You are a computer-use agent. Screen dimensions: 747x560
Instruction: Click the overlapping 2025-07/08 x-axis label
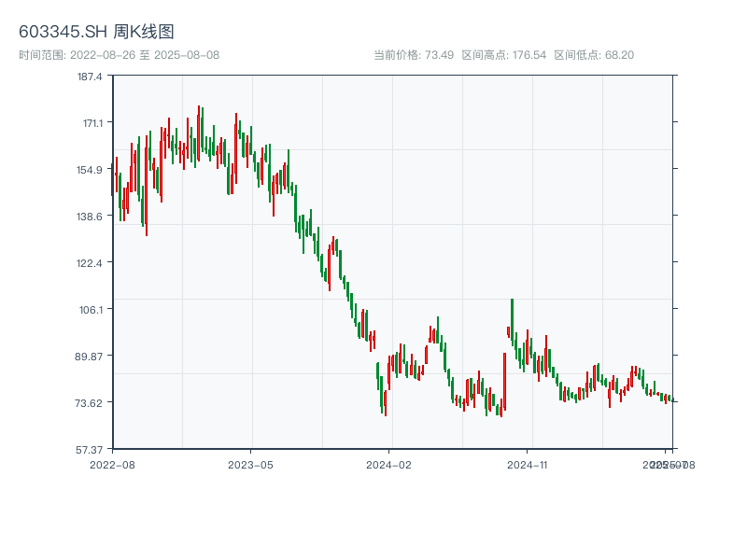pyautogui.click(x=667, y=464)
